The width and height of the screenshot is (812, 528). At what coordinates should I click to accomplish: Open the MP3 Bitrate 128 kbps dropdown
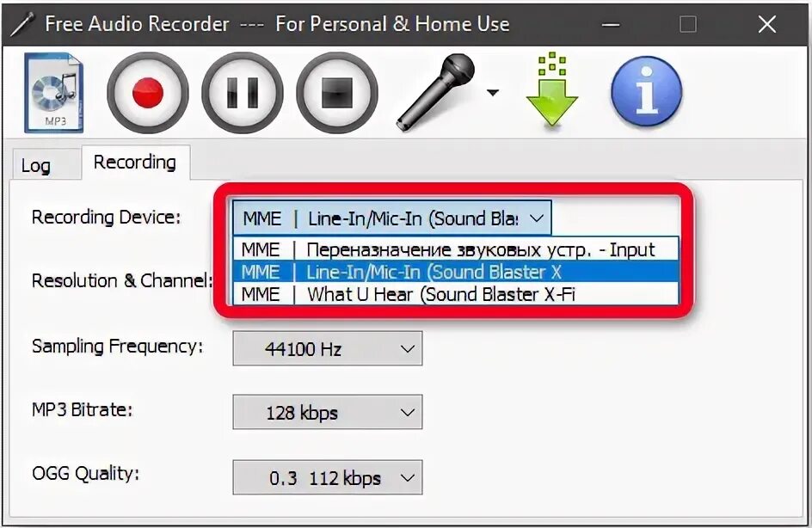(327, 412)
